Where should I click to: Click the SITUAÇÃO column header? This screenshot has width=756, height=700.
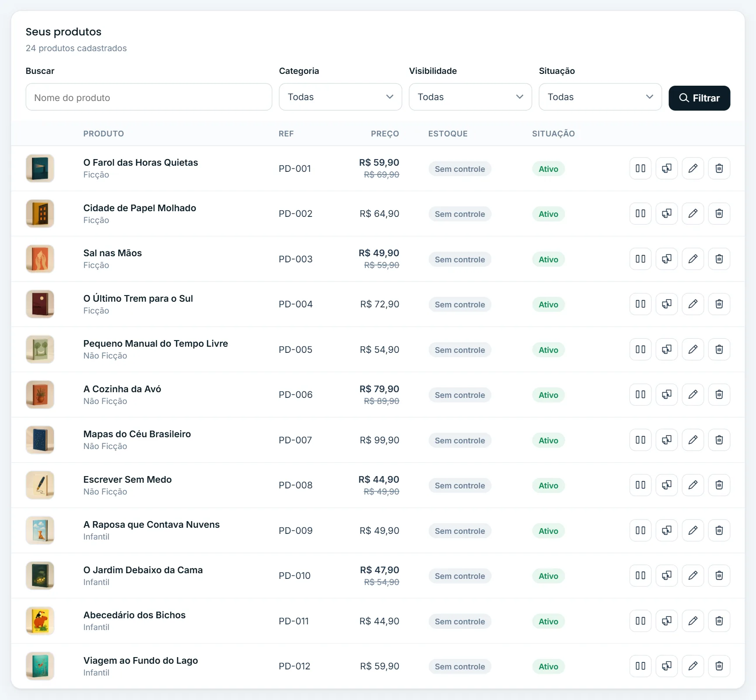(553, 134)
